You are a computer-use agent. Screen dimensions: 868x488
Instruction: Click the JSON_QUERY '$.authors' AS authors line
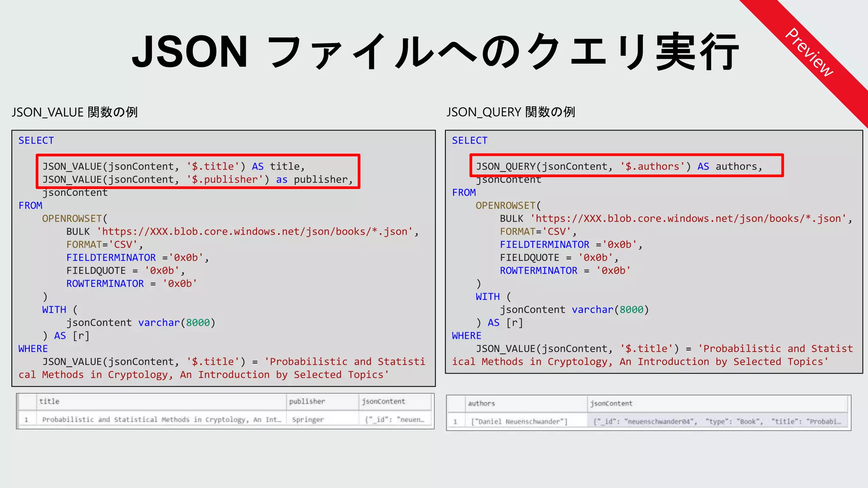coord(619,166)
